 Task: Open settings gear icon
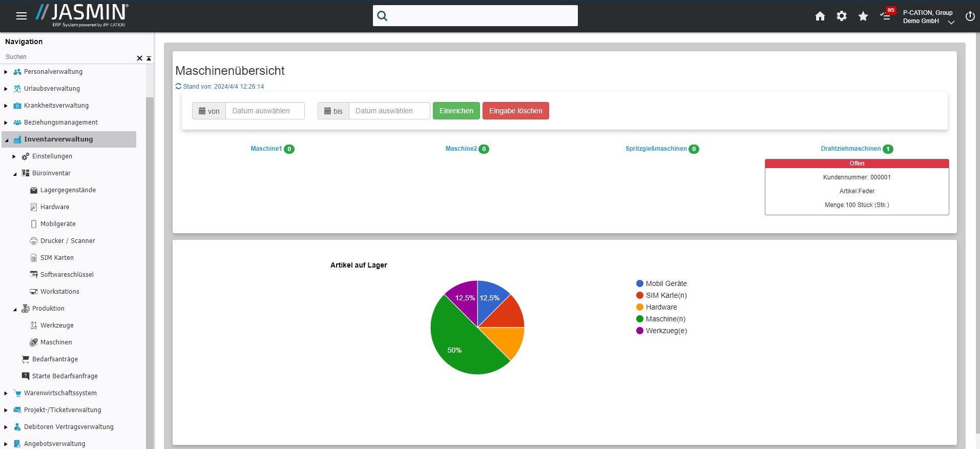click(841, 16)
